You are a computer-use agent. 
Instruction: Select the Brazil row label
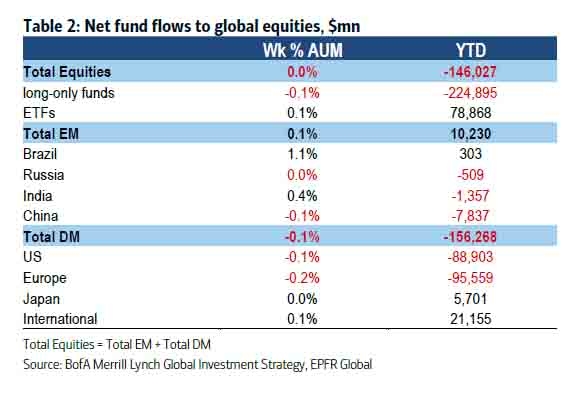click(x=40, y=154)
